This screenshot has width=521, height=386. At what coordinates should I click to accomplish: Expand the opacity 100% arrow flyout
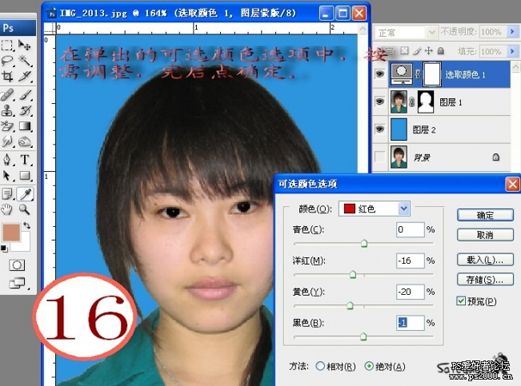click(512, 32)
